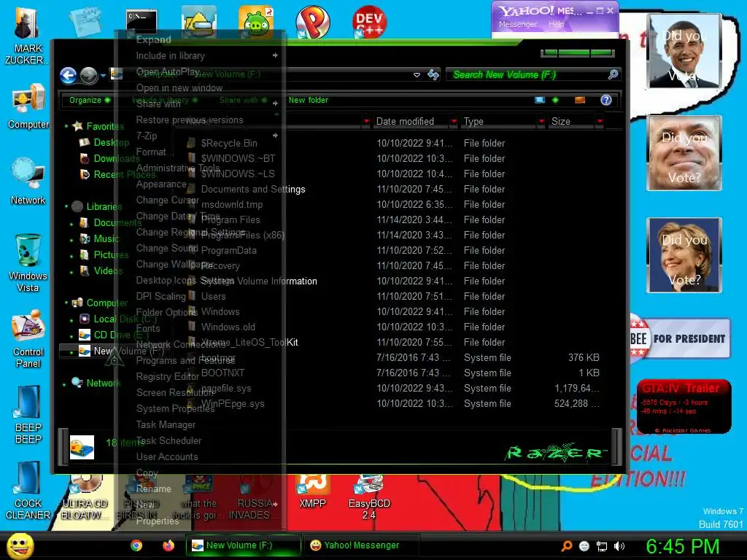
Task: Click the Forward navigation arrow in Explorer
Action: pos(88,75)
